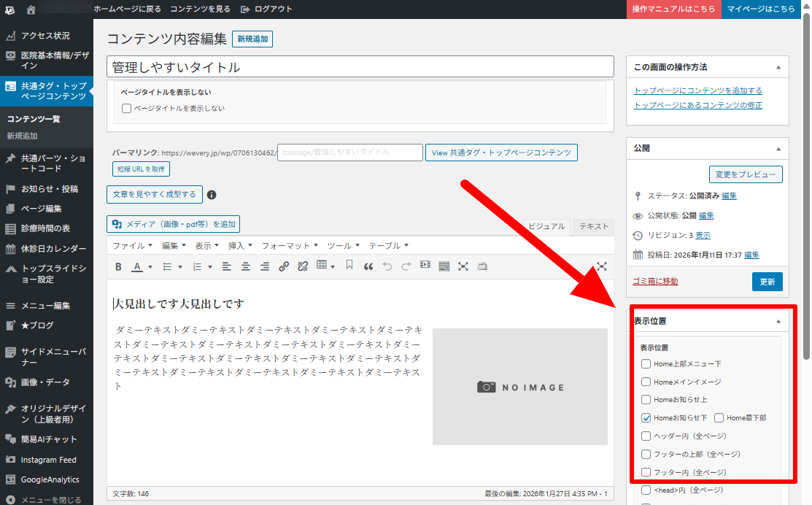Collapse the 表示位置 panel
812x505 pixels.
tap(778, 321)
